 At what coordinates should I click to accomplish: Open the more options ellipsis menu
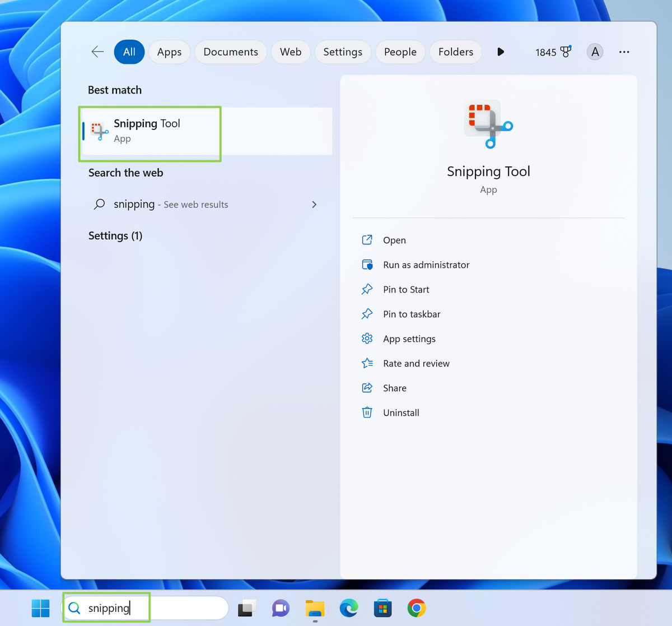click(x=624, y=52)
